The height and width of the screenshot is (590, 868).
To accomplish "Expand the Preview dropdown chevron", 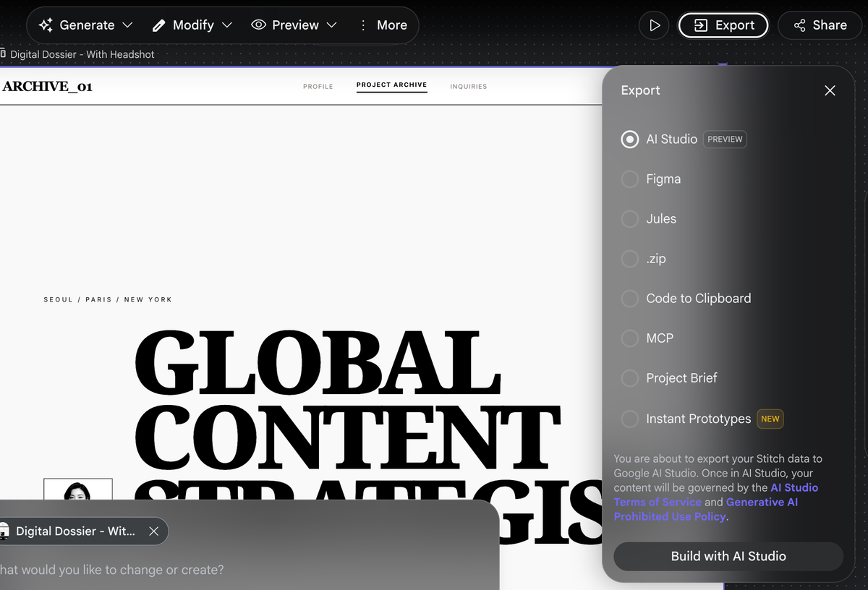I will 331,25.
